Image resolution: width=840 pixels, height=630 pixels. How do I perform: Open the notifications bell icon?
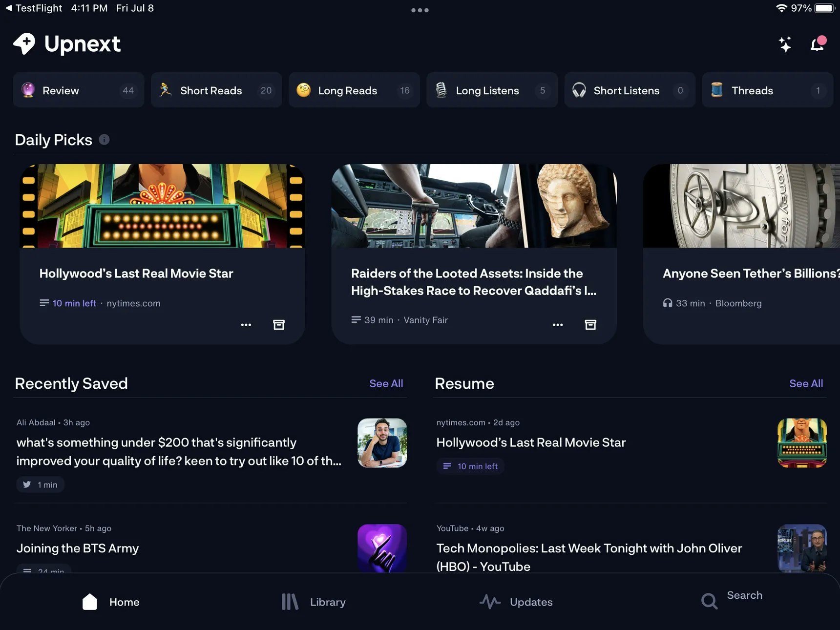(818, 44)
